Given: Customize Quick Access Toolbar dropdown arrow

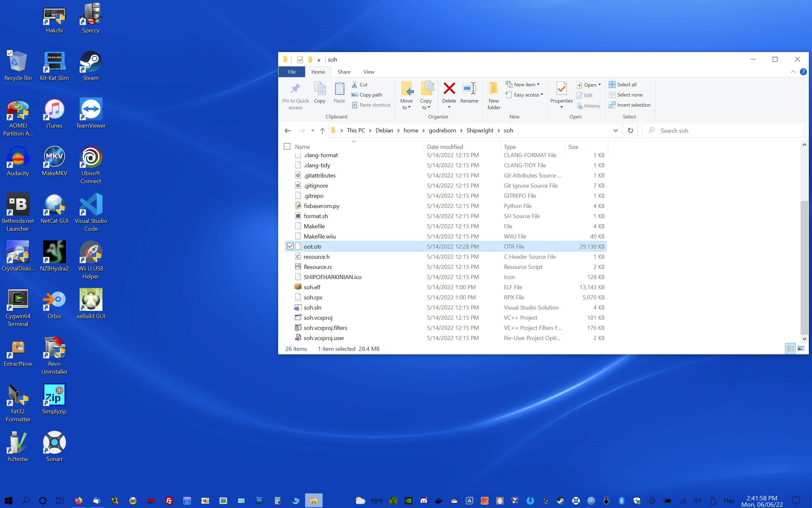Looking at the screenshot, I should 319,60.
